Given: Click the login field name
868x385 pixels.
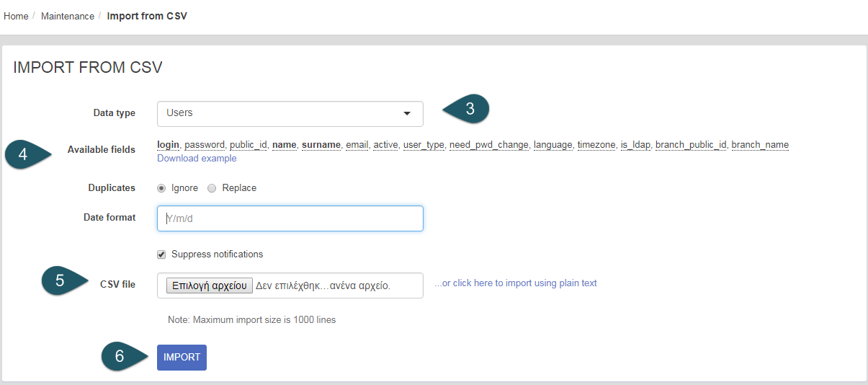Looking at the screenshot, I should click(x=168, y=145).
